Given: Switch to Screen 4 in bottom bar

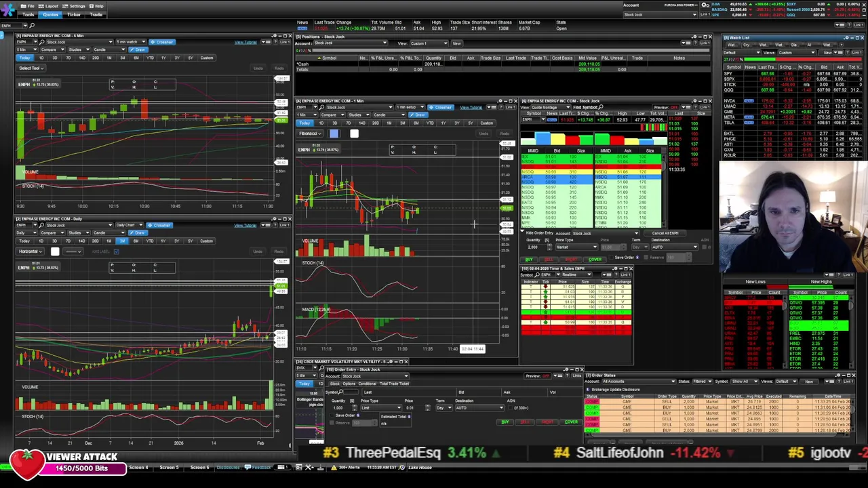Looking at the screenshot, I should [138, 468].
